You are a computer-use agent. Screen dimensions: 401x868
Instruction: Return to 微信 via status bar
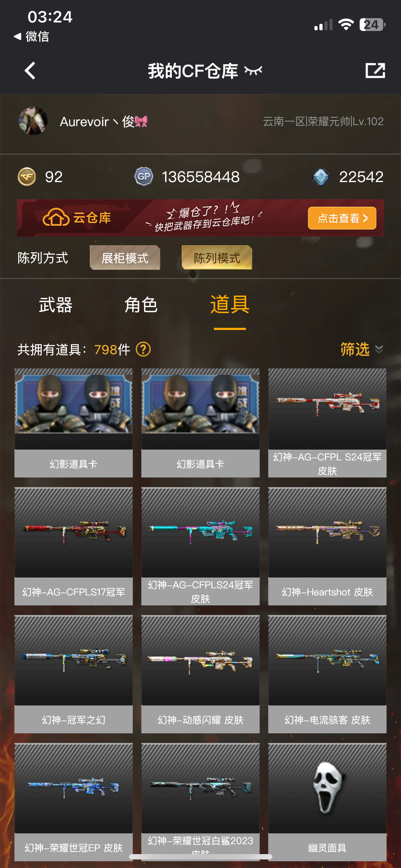31,36
